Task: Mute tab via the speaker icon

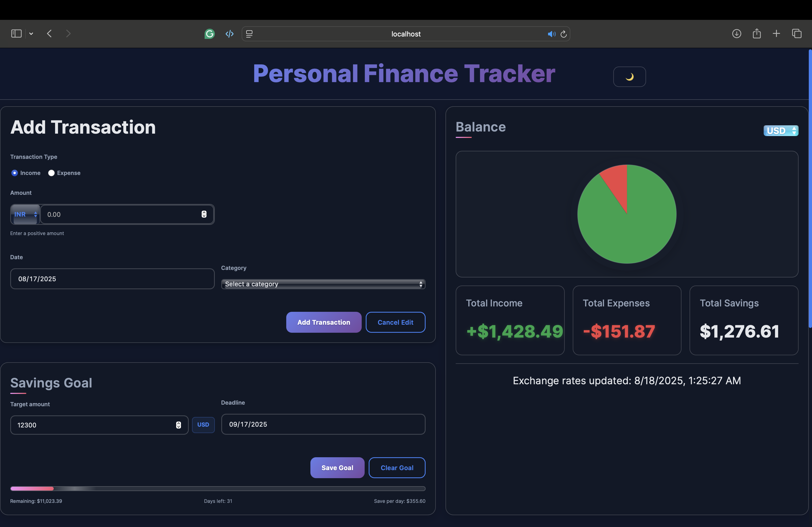Action: point(551,34)
